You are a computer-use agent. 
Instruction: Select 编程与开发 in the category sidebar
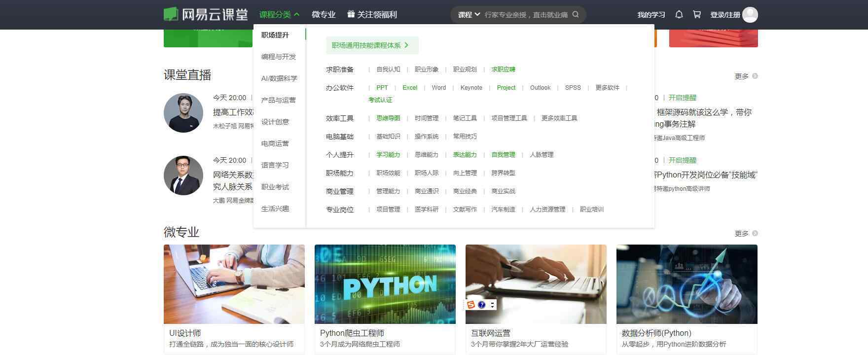click(278, 57)
